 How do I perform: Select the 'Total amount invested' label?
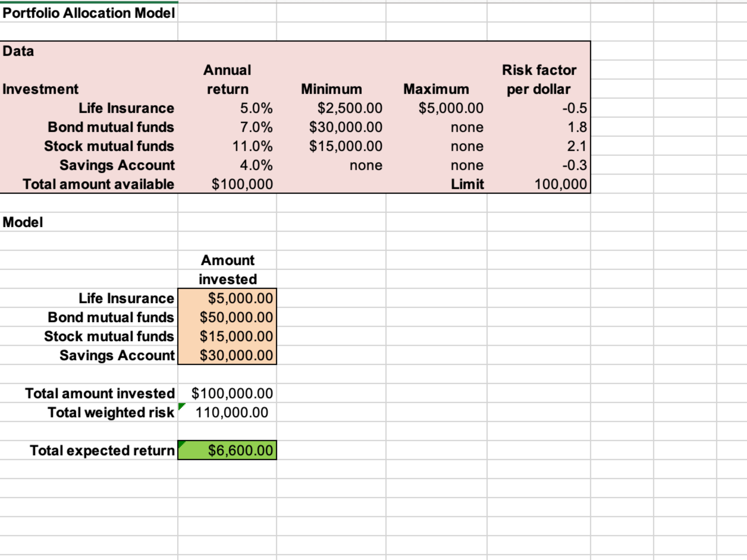click(x=89, y=393)
